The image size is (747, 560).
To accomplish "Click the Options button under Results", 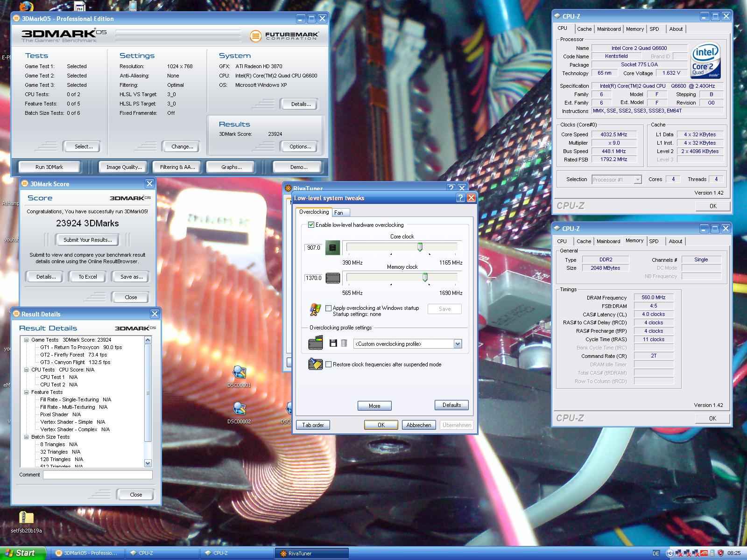I will click(x=300, y=147).
